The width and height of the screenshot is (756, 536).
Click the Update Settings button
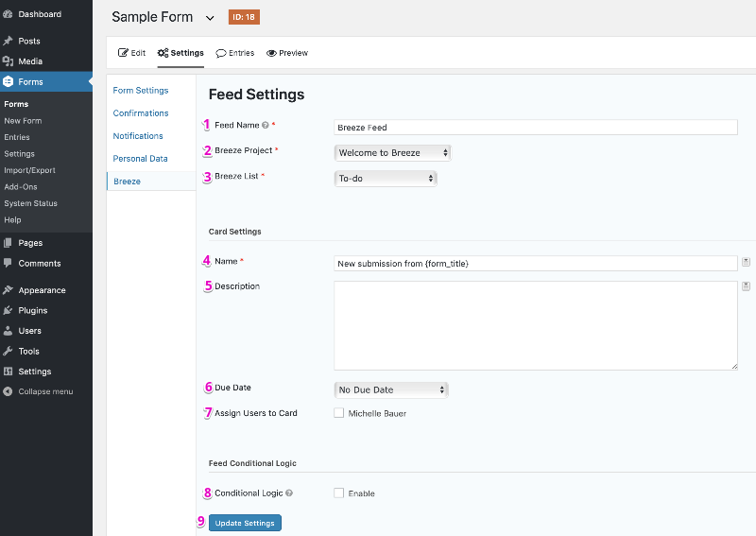coord(245,523)
